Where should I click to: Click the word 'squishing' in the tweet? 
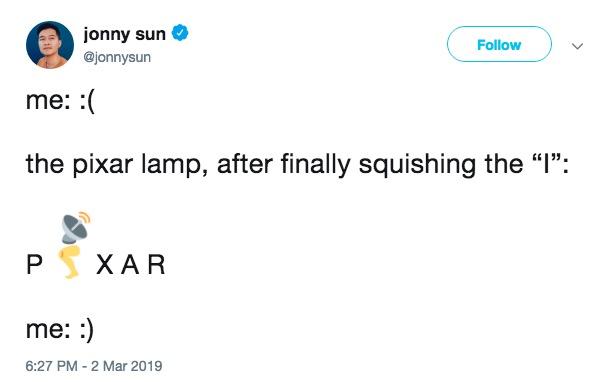coord(417,164)
